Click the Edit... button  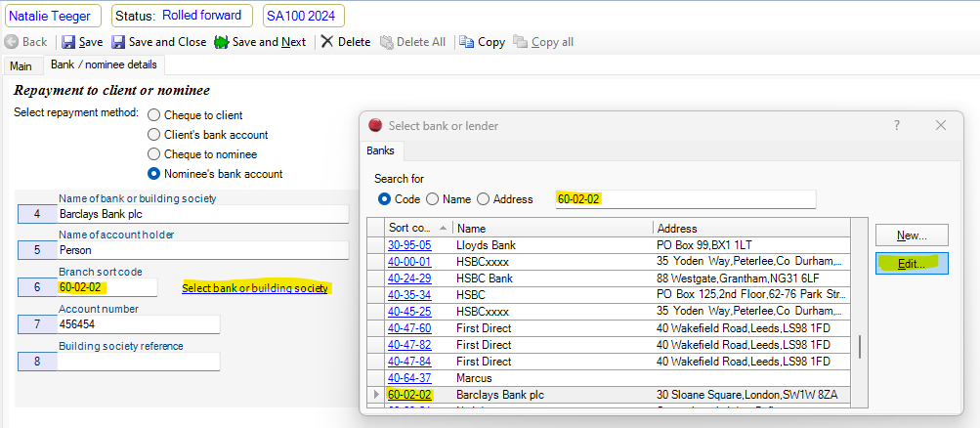click(911, 264)
